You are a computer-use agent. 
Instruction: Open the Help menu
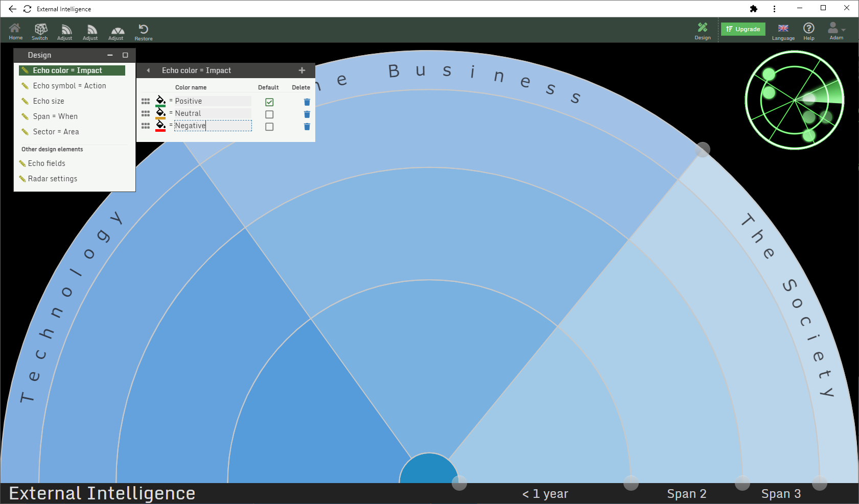click(809, 31)
